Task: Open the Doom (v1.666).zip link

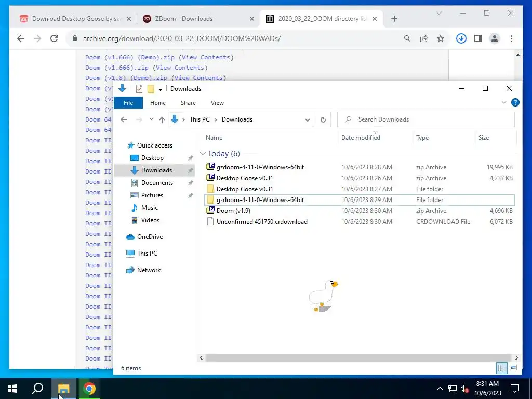Action: tap(117, 68)
